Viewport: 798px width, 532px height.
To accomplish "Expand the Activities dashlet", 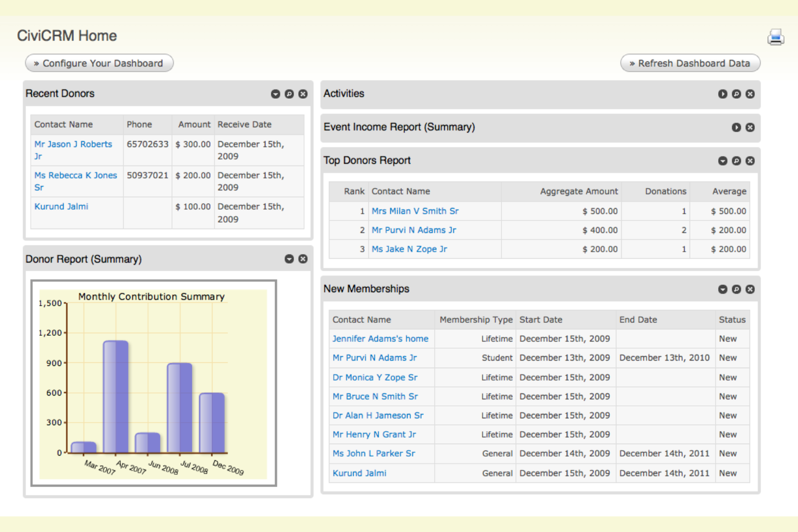I will coord(723,94).
